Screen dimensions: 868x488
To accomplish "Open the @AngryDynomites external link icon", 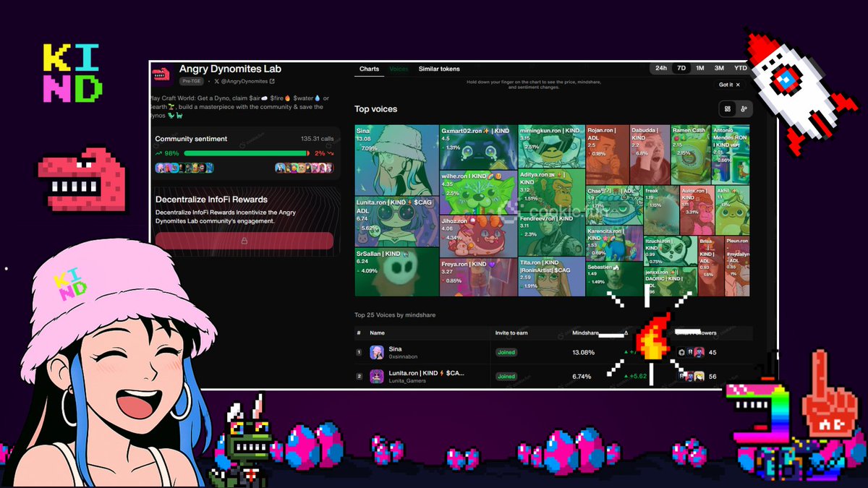I will (272, 82).
